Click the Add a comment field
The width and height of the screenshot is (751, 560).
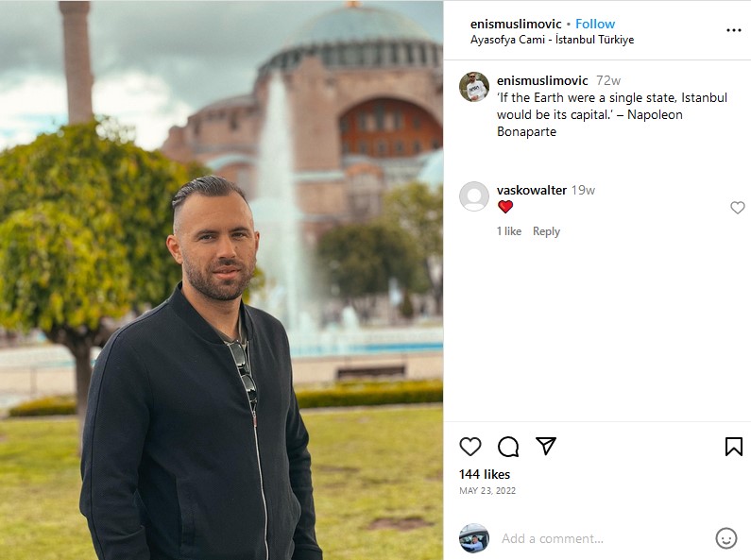coord(605,538)
